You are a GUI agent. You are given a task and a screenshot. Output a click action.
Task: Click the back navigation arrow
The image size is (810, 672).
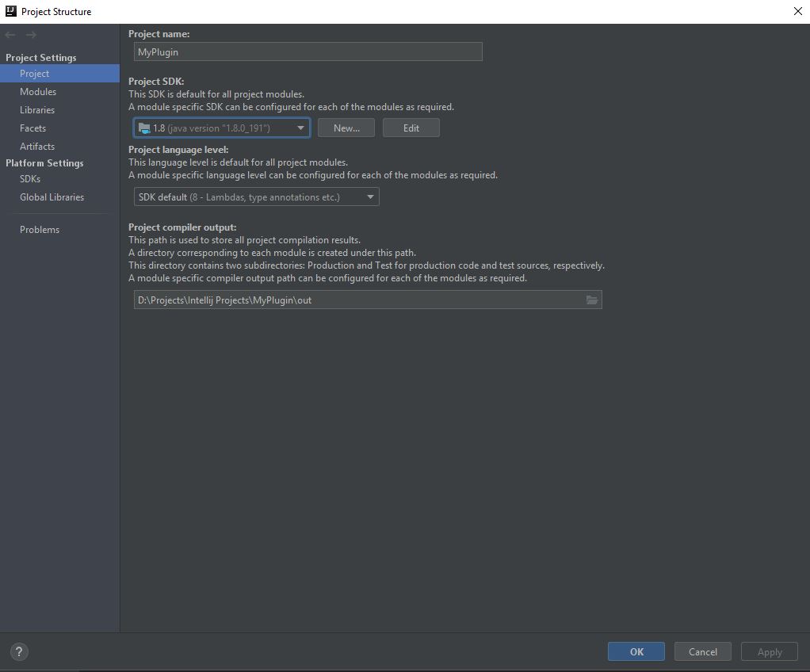(x=10, y=35)
